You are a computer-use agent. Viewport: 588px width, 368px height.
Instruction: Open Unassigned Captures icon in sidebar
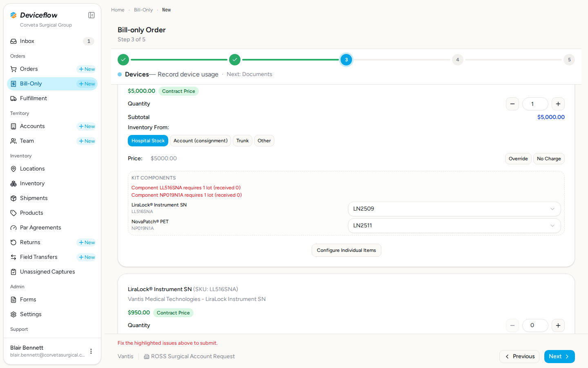click(13, 272)
